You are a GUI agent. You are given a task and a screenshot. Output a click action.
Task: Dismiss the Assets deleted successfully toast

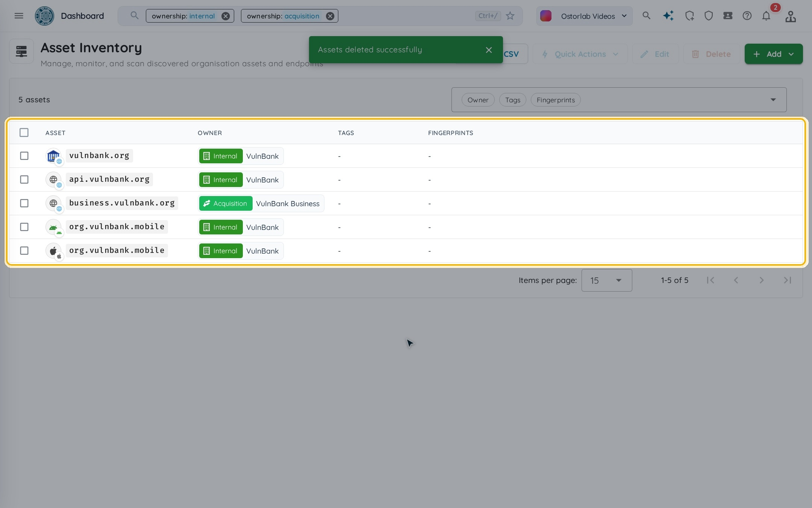(489, 50)
